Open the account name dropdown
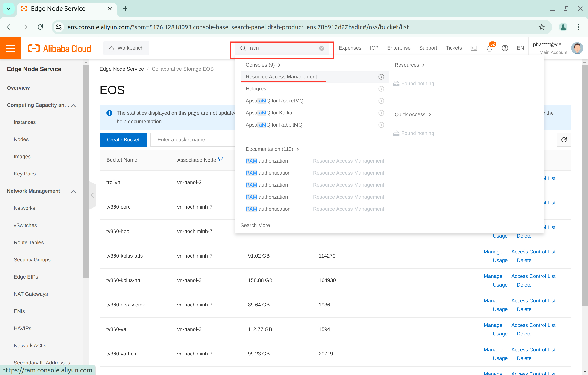This screenshot has height=375, width=588. click(550, 48)
